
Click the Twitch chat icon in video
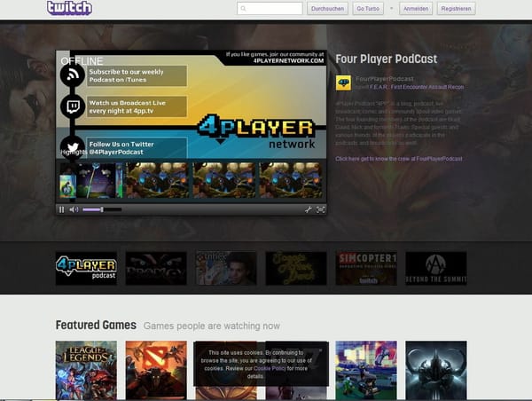point(73,106)
